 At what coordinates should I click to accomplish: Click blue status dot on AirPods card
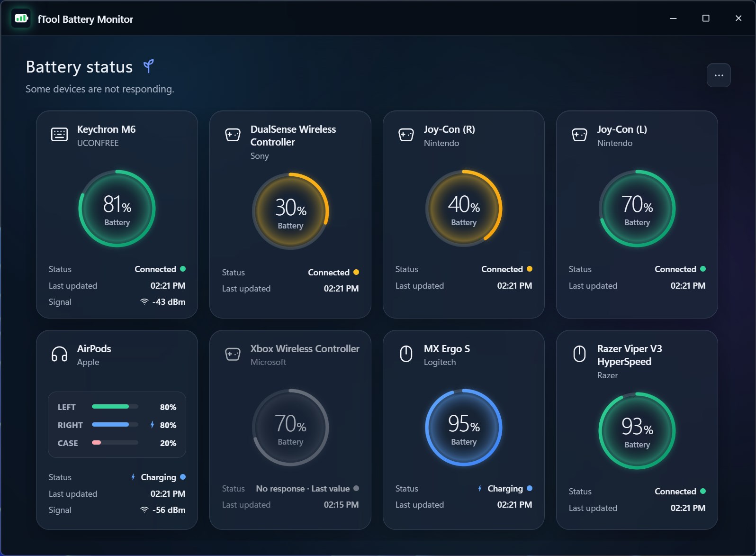183,477
